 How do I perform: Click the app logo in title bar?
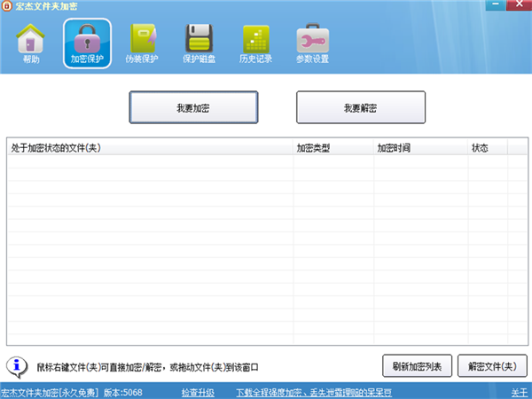click(7, 6)
